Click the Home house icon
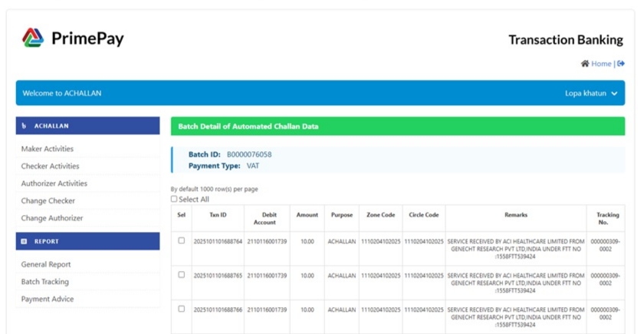The width and height of the screenshot is (644, 334). pyautogui.click(x=585, y=63)
